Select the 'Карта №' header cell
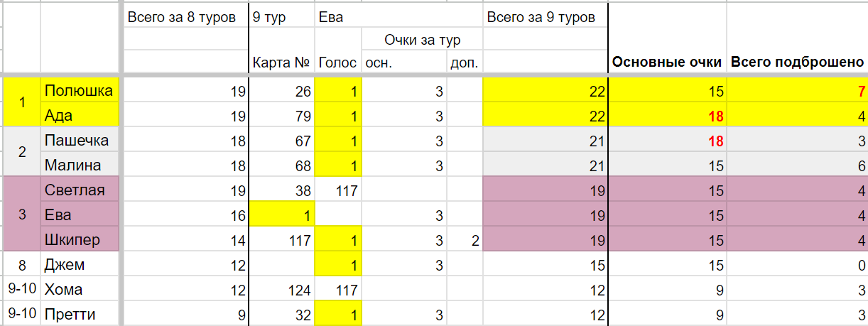 [282, 63]
